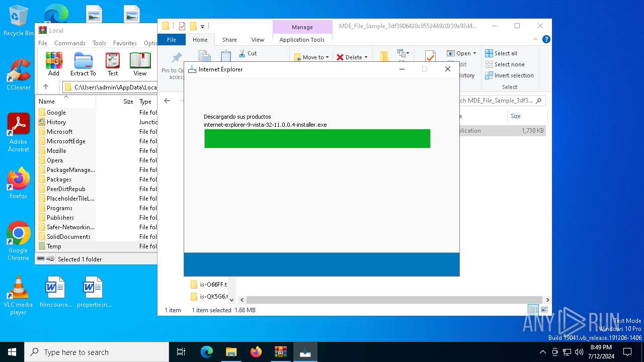Screen dimensions: 644x362
Task: Click the download progress bar
Action: (317, 139)
